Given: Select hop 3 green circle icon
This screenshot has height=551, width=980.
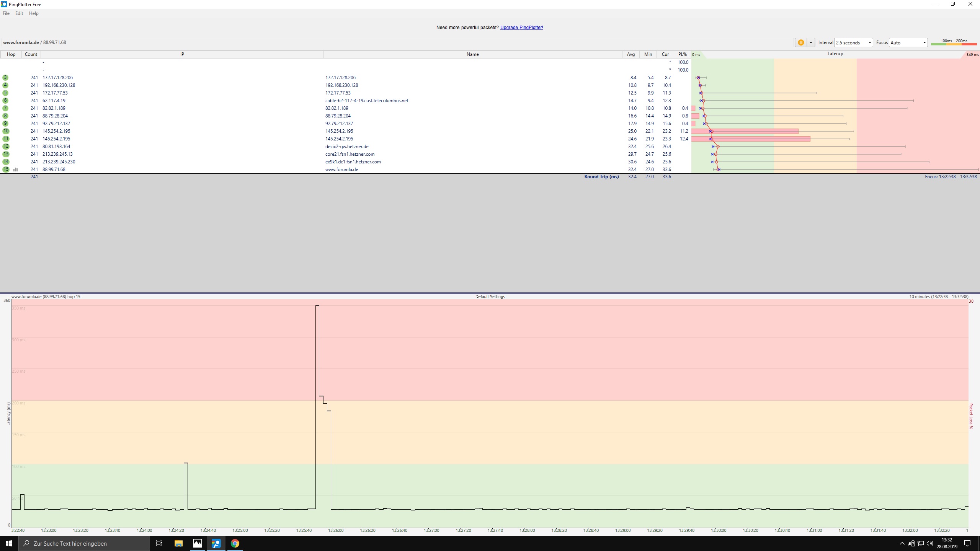Looking at the screenshot, I should 5,78.
